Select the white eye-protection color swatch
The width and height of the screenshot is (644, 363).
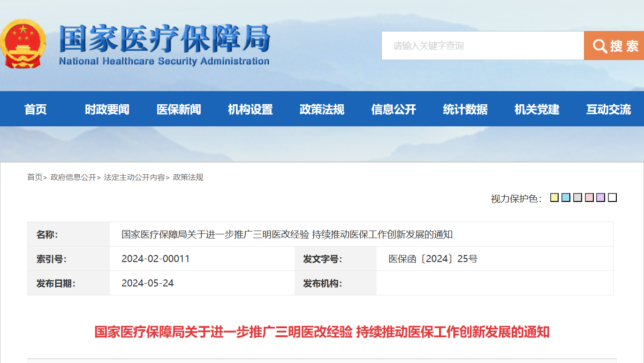[x=612, y=198]
